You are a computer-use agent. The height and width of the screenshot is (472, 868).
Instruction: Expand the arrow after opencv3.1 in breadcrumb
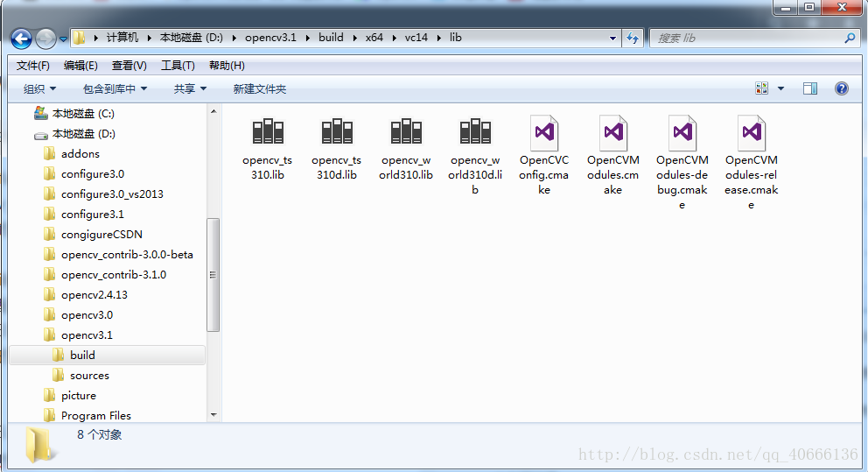pos(308,38)
